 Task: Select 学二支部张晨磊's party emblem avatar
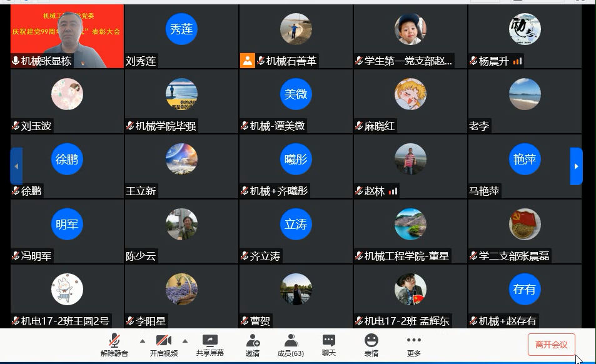pos(525,225)
